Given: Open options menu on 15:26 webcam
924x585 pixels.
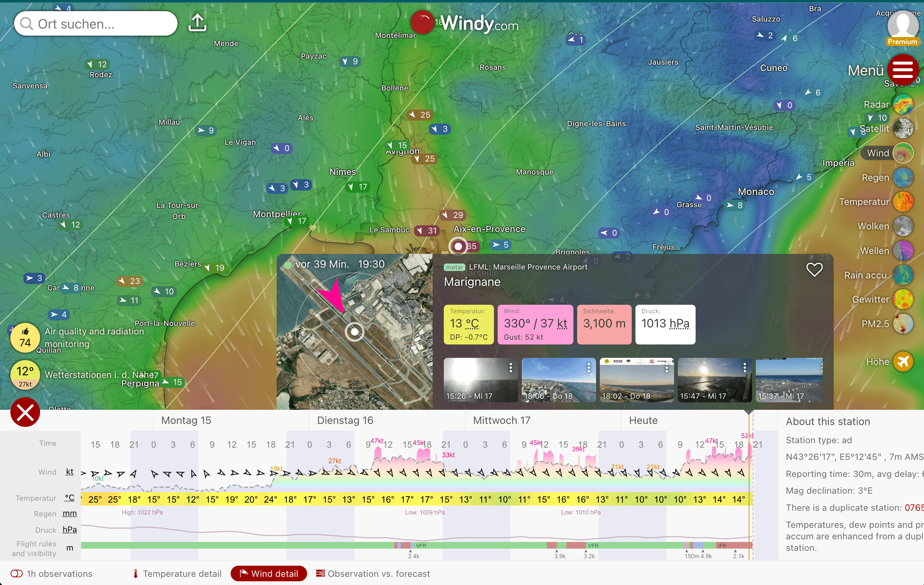Looking at the screenshot, I should [x=510, y=368].
